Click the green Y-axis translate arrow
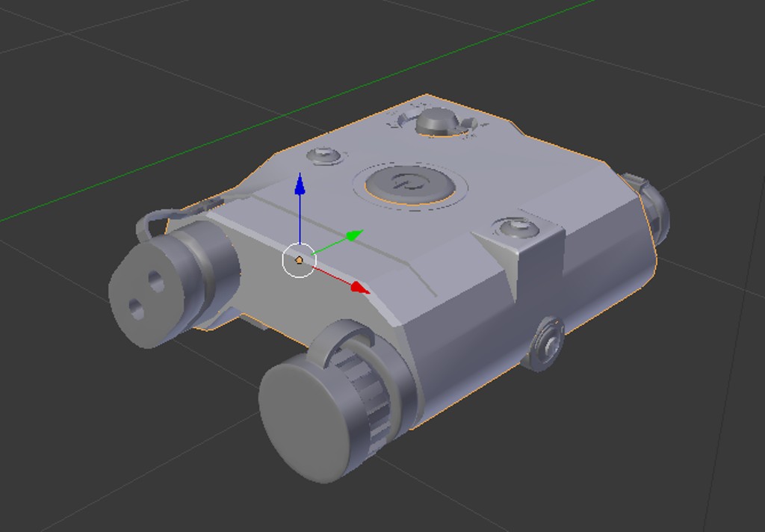Image resolution: width=765 pixels, height=532 pixels. point(351,236)
